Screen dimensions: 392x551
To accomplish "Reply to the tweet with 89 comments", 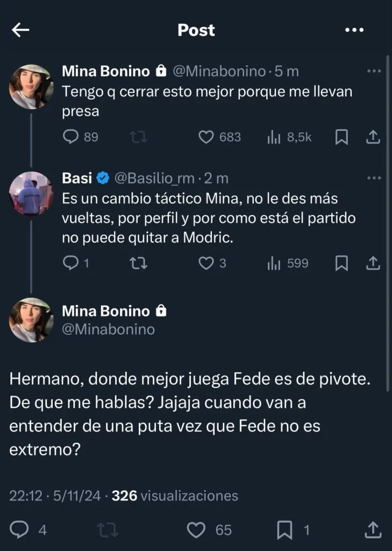I will (72, 137).
